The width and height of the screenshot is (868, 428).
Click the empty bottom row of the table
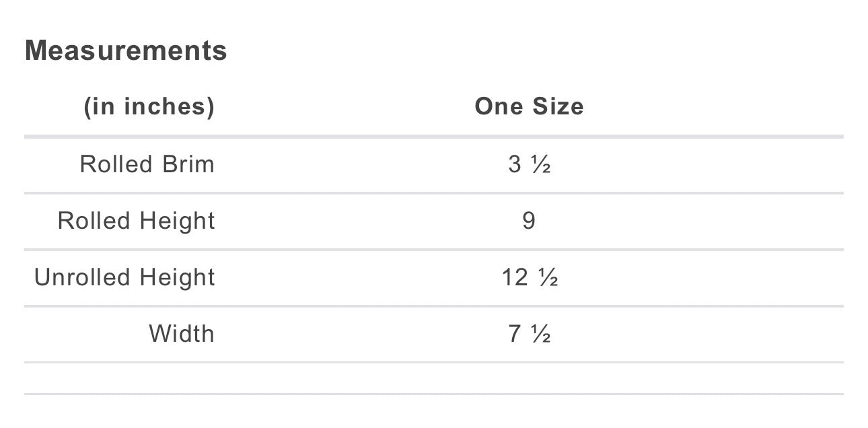(433, 378)
